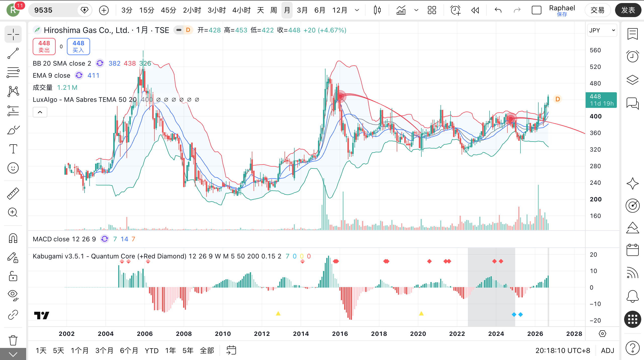Redo the chart action
The height and width of the screenshot is (360, 644).
(x=517, y=10)
